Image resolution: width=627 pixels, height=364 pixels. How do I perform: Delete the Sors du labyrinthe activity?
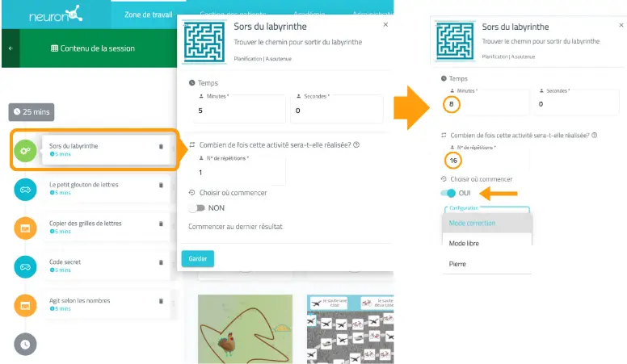click(x=161, y=147)
